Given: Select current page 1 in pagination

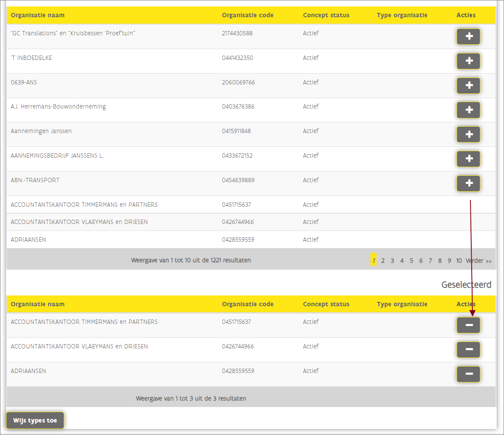Looking at the screenshot, I should pyautogui.click(x=373, y=261).
